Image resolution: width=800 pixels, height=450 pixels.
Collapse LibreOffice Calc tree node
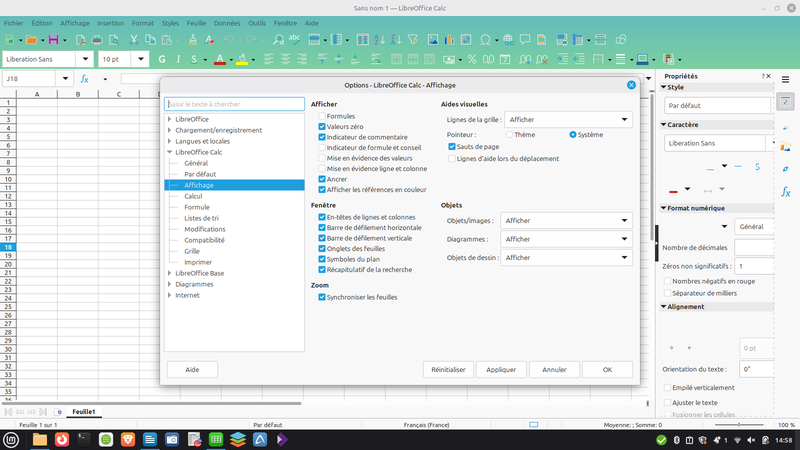(x=170, y=152)
